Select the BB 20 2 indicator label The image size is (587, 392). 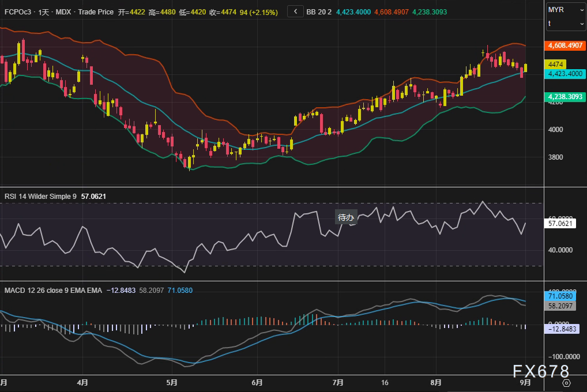click(x=318, y=12)
